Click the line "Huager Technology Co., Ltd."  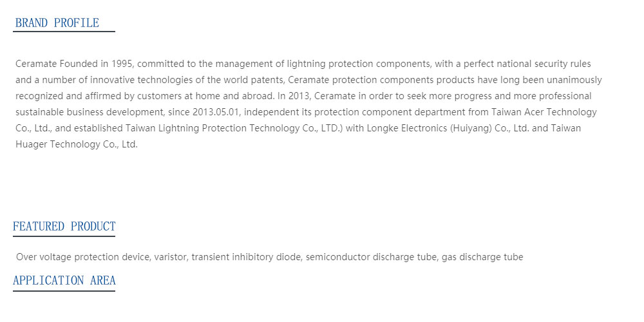[77, 144]
